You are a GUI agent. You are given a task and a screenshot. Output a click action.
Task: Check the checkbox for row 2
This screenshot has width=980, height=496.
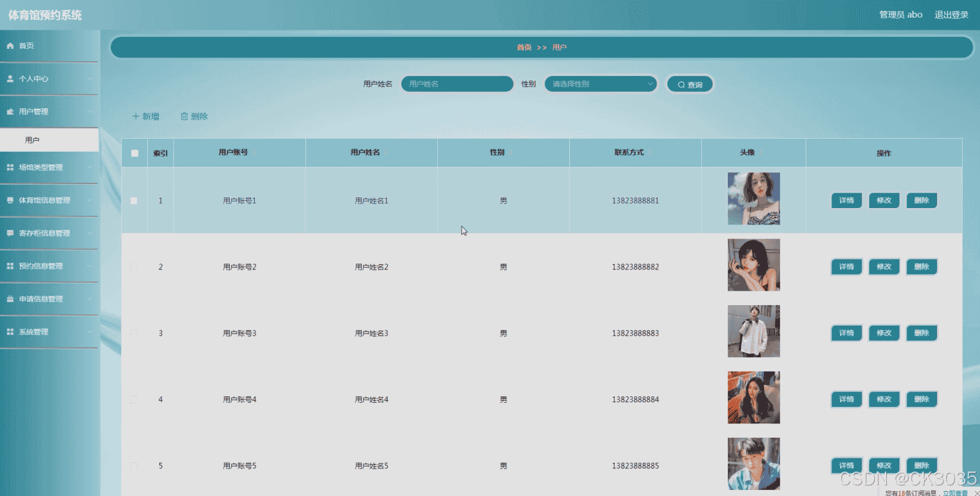coord(134,267)
